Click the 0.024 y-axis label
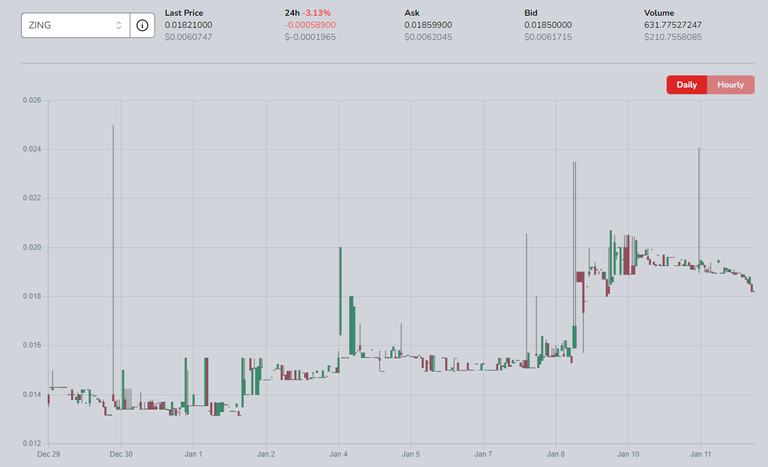 [32, 149]
